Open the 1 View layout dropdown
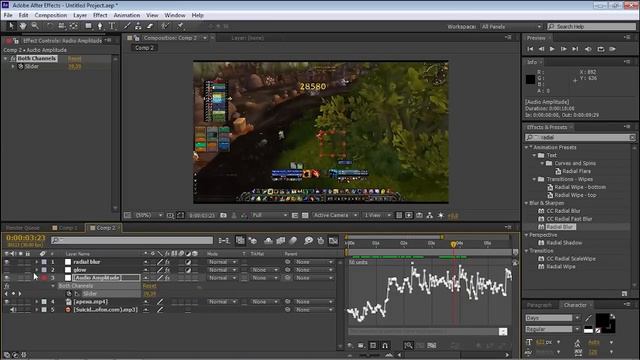This screenshot has height=360, width=640. pos(378,215)
